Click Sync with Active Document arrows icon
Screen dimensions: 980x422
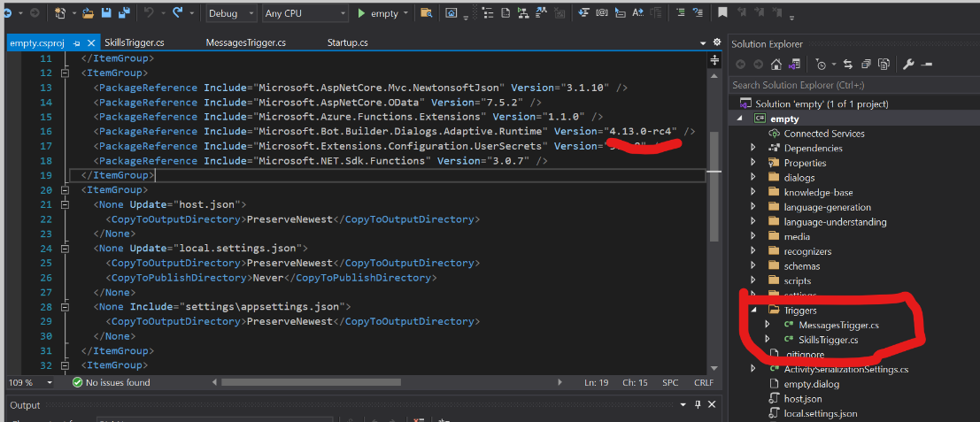(848, 64)
